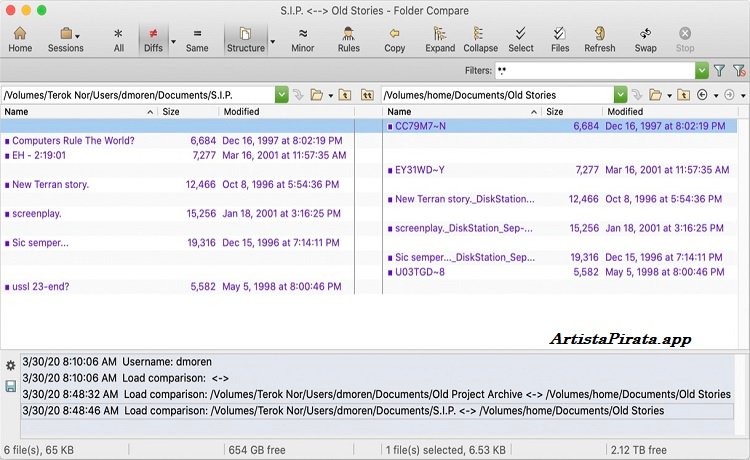Click the Collapse folders icon
Screen dimensions: 750x460
pos(480,39)
